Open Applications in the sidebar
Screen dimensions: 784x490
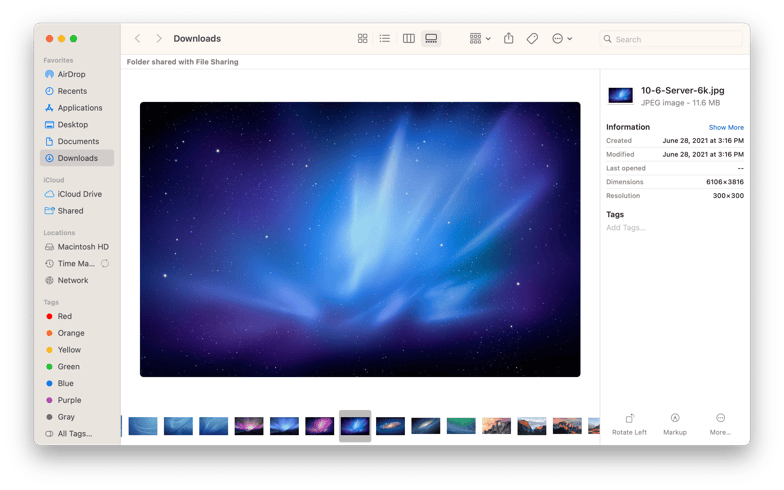click(76, 108)
